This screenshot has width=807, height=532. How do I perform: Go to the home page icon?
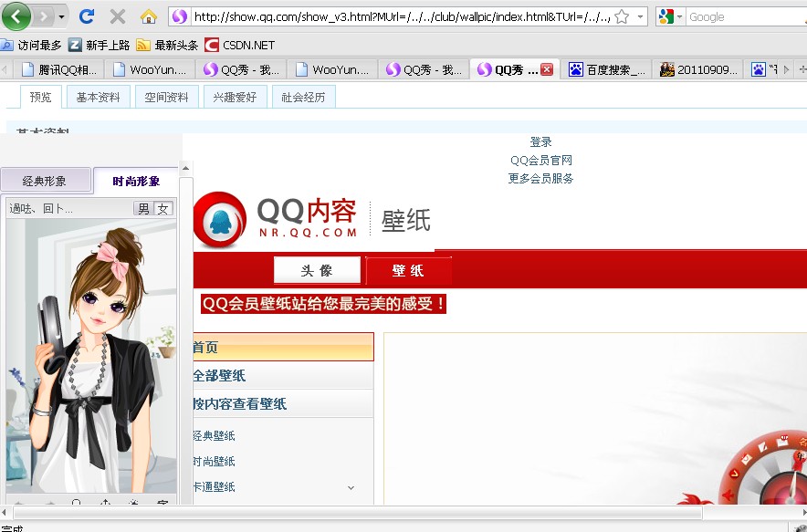[148, 17]
